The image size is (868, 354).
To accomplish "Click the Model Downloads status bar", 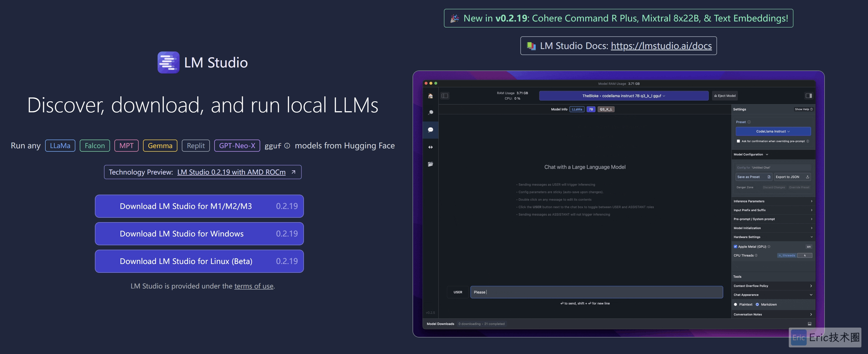I will pos(619,324).
